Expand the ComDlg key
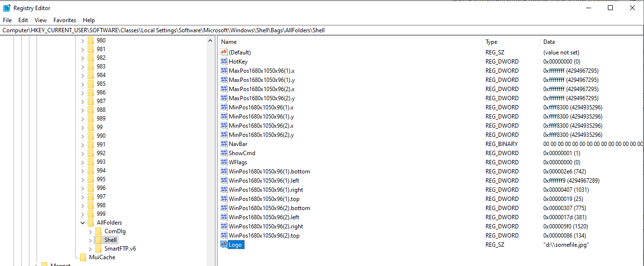The image size is (644, 266). [91, 231]
